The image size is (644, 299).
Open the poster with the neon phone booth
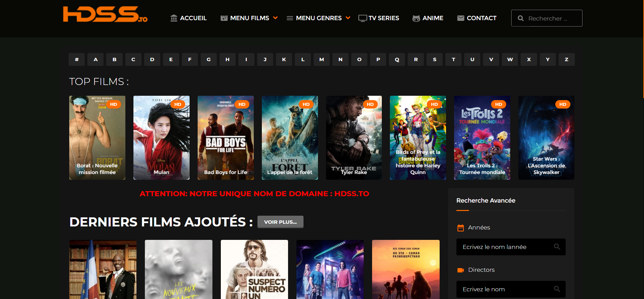point(330,269)
